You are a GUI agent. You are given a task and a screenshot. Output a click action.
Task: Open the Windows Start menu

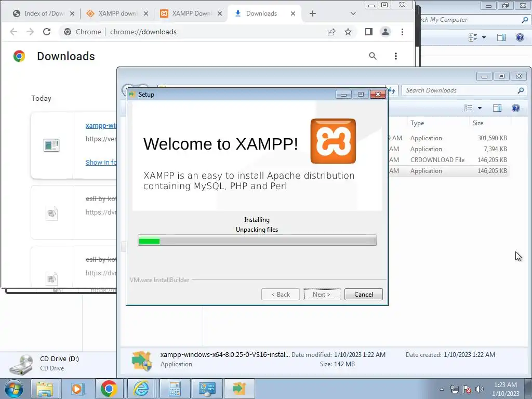pos(14,389)
